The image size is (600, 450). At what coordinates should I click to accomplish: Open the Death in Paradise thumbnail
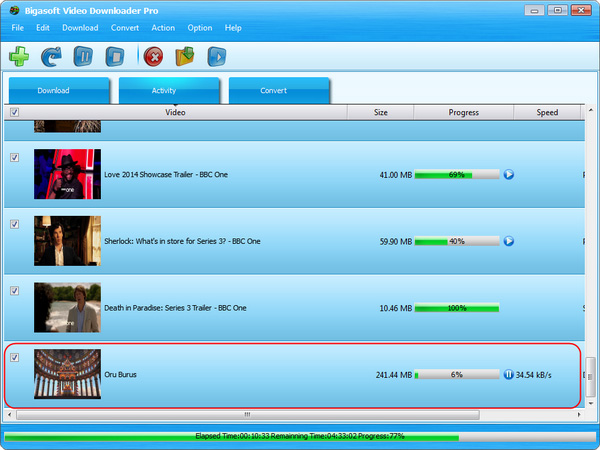tap(67, 307)
